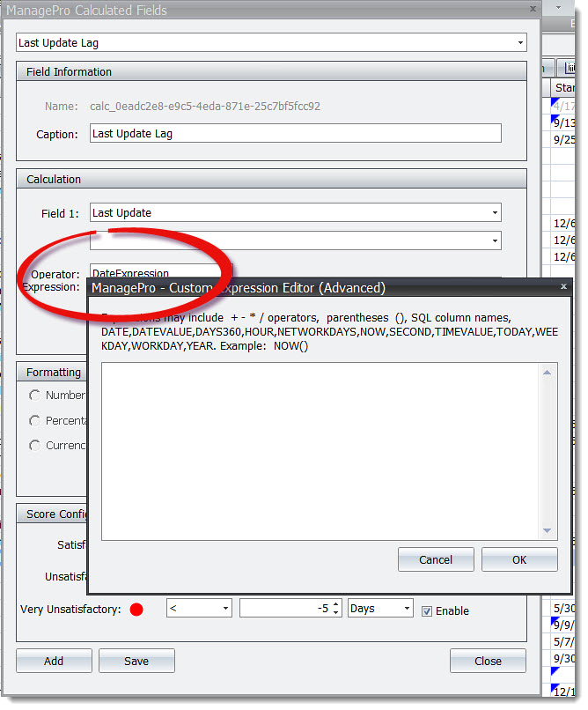Close the Custom Expression Editor window
This screenshot has height=710, width=588.
click(563, 286)
